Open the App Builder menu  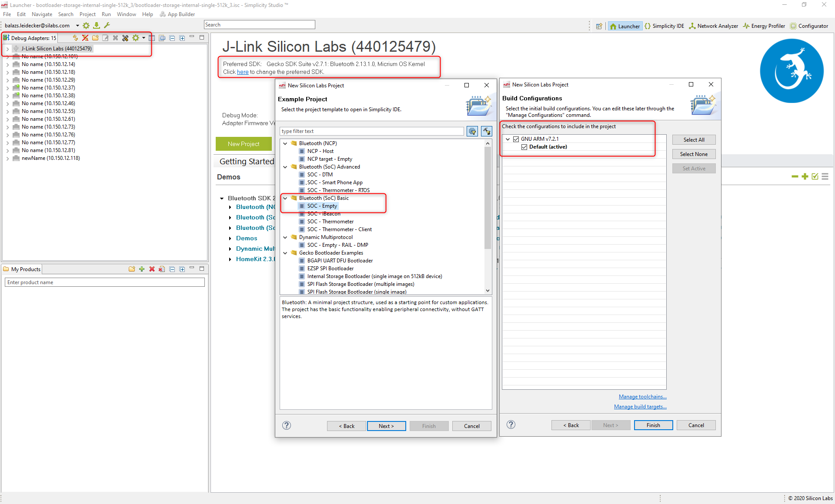point(177,14)
